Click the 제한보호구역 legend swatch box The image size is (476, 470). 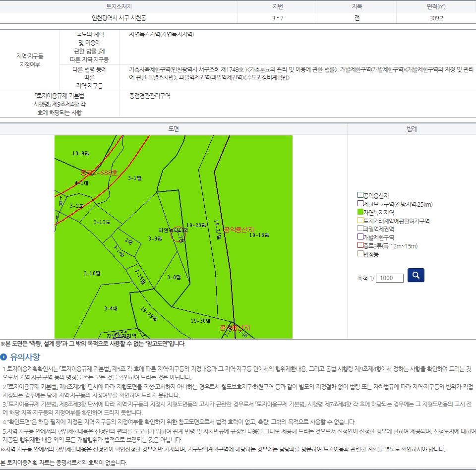[360, 204]
